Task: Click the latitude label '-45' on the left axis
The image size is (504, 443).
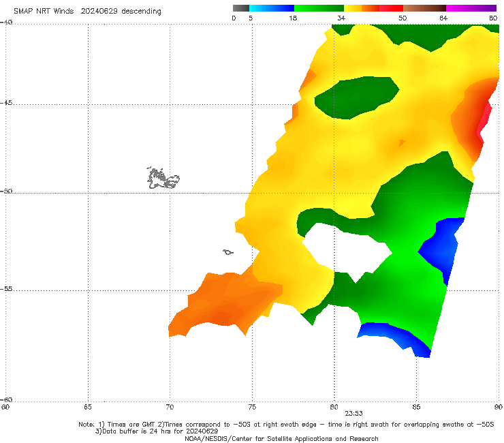Action: coord(6,103)
